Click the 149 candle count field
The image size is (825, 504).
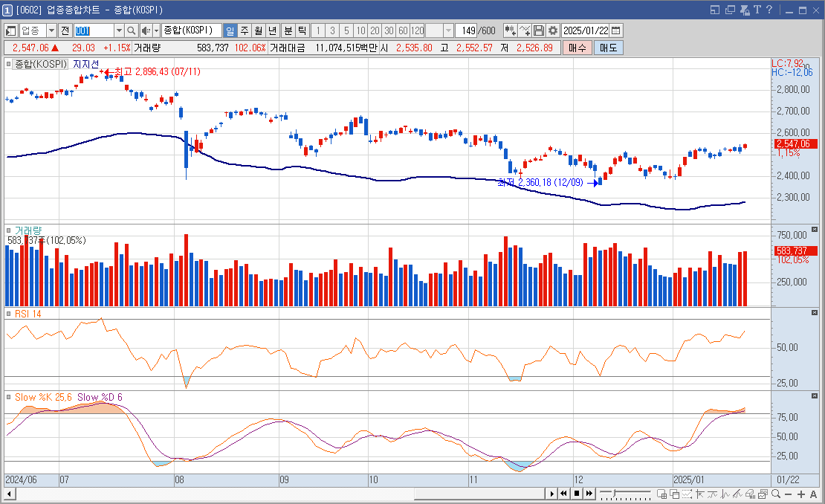coord(467,30)
